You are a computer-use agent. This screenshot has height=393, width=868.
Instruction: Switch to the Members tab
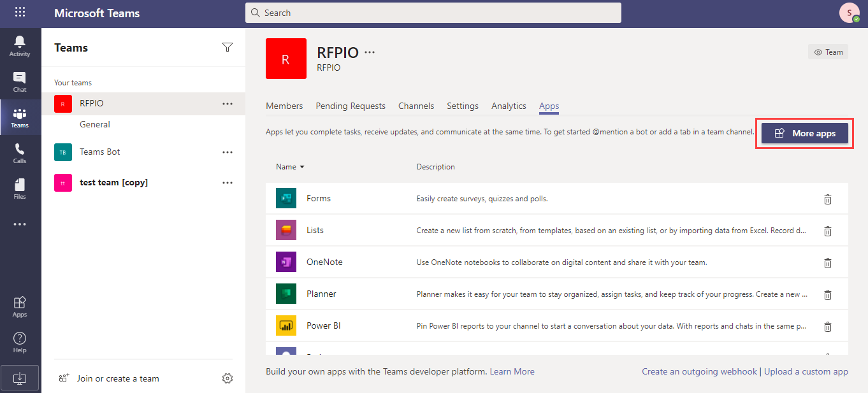[x=284, y=106]
